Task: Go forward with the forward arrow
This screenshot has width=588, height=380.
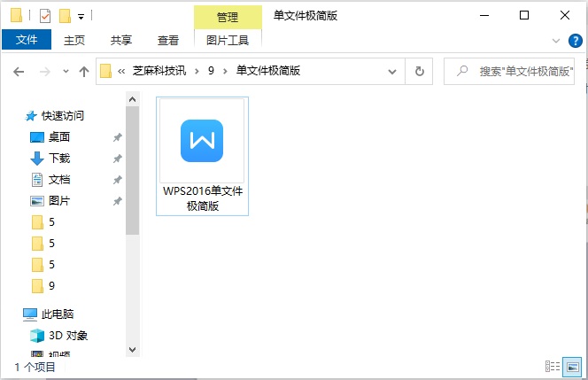Action: coord(45,71)
